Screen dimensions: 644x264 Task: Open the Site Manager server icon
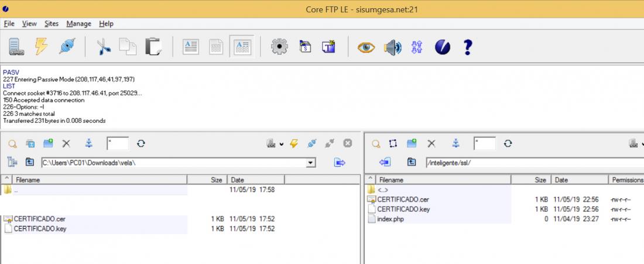16,47
